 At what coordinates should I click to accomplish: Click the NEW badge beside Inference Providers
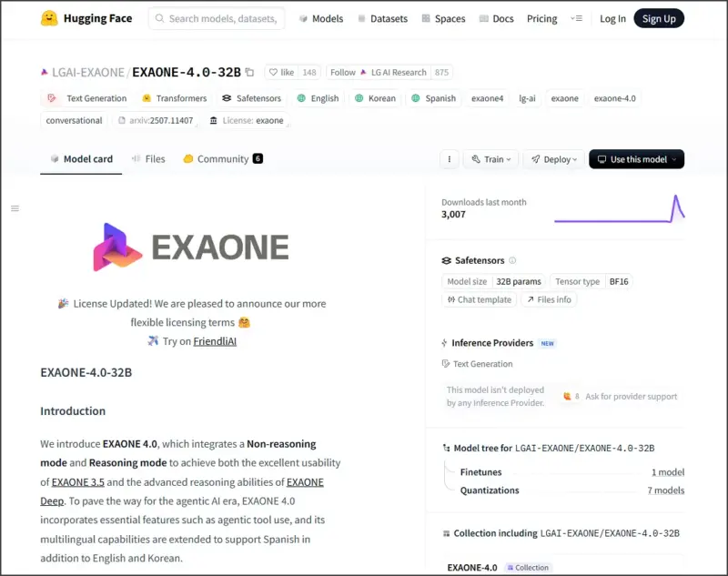pos(548,343)
